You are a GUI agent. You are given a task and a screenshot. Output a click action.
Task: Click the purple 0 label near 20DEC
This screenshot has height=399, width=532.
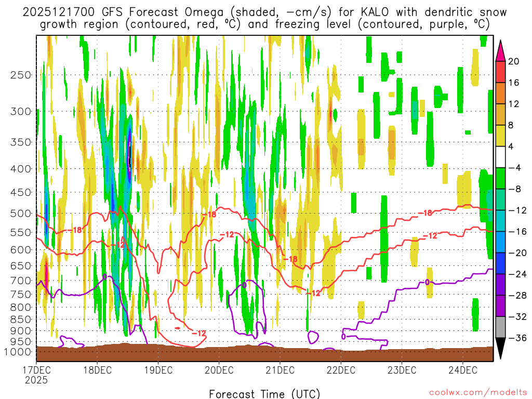point(244,285)
